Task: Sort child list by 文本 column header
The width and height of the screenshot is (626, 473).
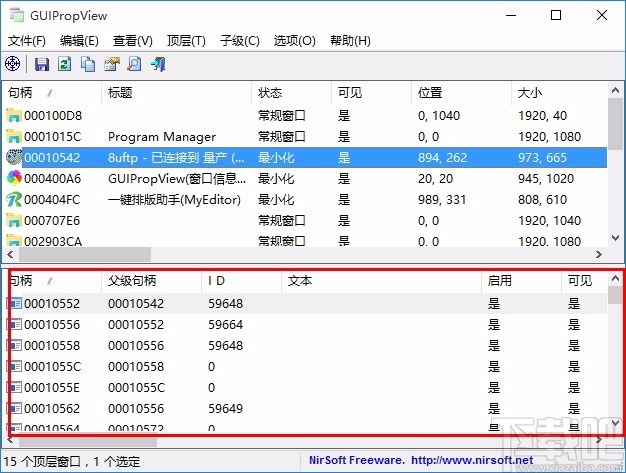Action: tap(381, 281)
